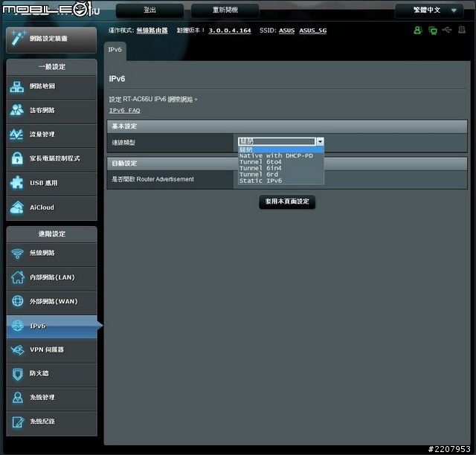Screen dimensions: 476x455
Task: Click the Logout (登出) button
Action: coord(149,10)
